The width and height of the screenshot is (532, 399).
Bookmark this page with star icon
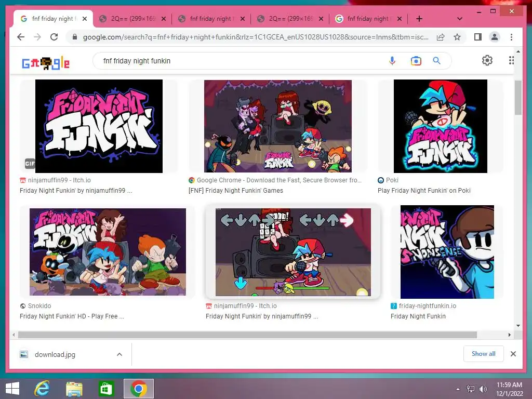pos(457,37)
